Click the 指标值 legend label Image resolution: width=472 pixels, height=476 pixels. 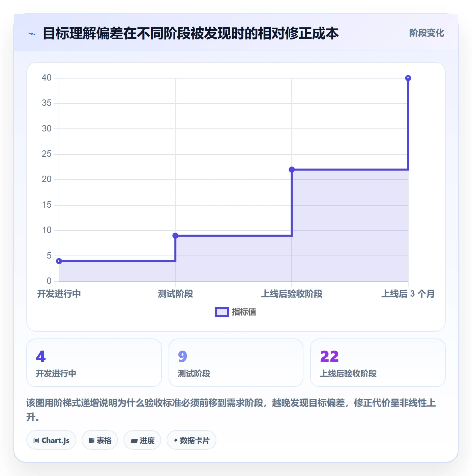[244, 312]
